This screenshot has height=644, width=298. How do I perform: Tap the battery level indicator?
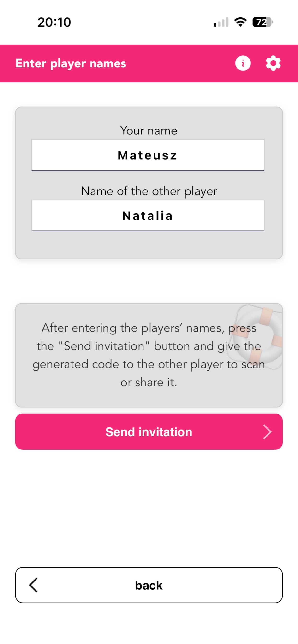pos(262,22)
